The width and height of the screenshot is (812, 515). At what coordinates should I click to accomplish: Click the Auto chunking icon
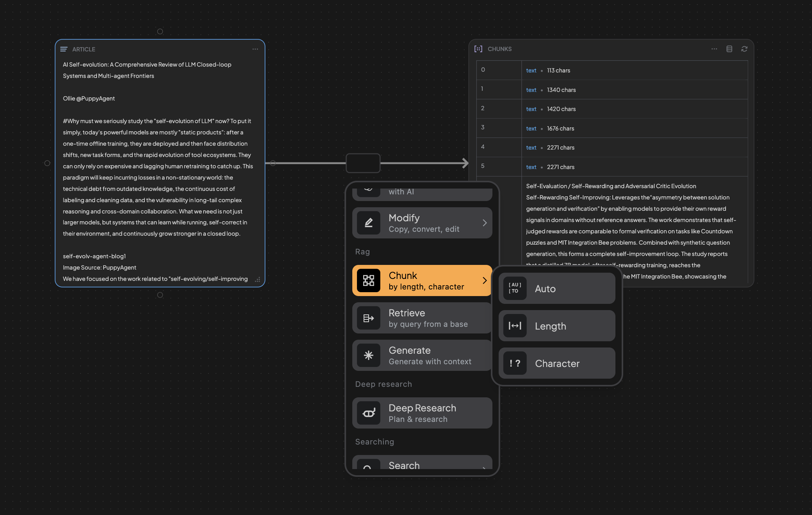(515, 288)
